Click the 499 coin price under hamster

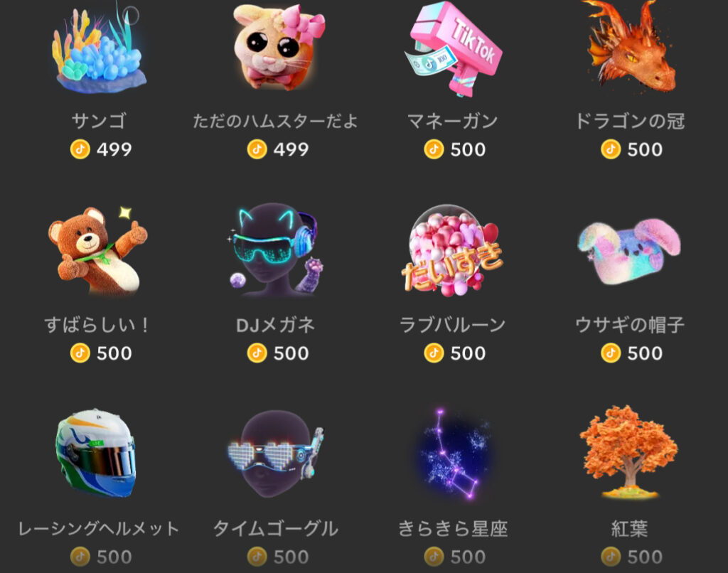(291, 149)
